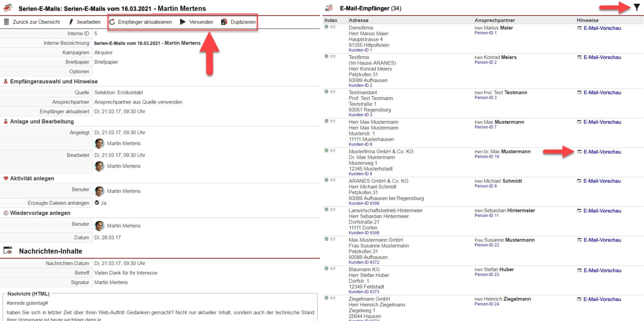Click the Versenden toolbar button
The width and height of the screenshot is (644, 321).
(201, 22)
